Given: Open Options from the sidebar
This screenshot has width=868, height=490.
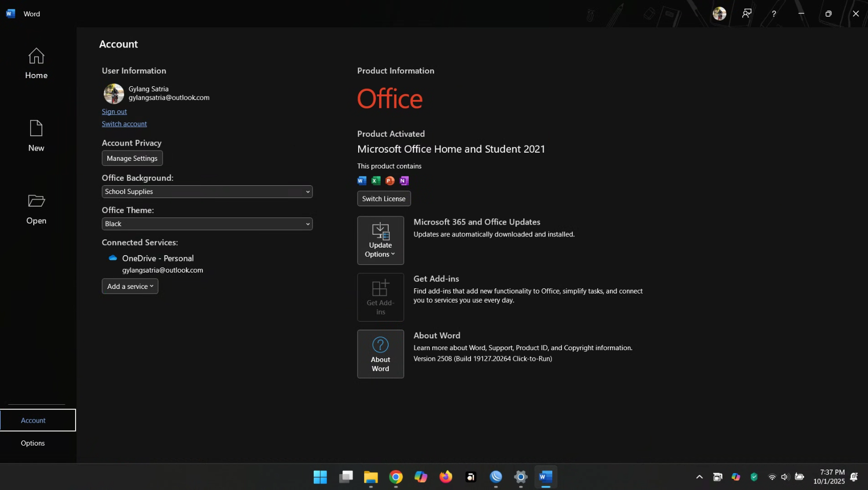Looking at the screenshot, I should click(33, 443).
